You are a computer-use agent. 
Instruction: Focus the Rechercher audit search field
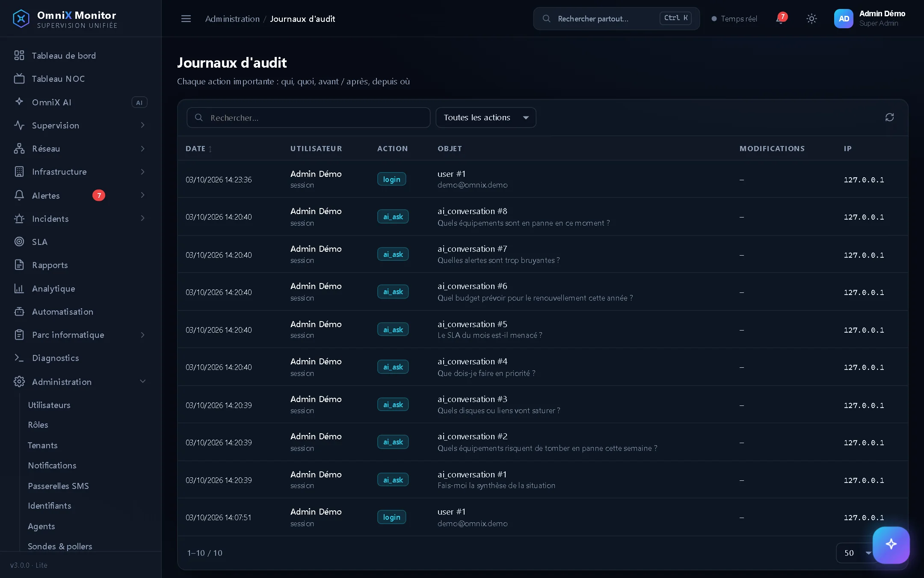pyautogui.click(x=308, y=117)
